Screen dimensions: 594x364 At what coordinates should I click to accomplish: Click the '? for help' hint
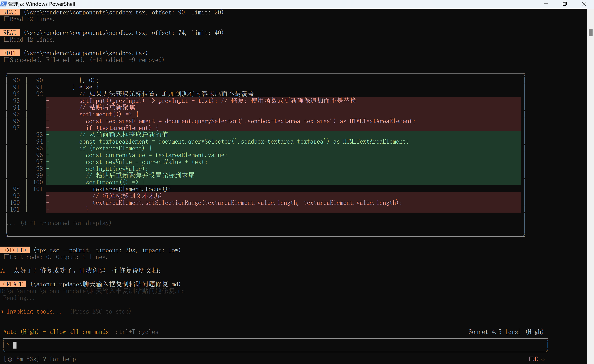coord(59,359)
